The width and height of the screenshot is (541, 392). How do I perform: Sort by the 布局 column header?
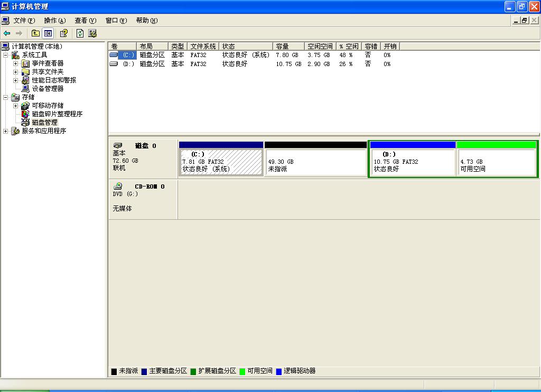coord(153,46)
